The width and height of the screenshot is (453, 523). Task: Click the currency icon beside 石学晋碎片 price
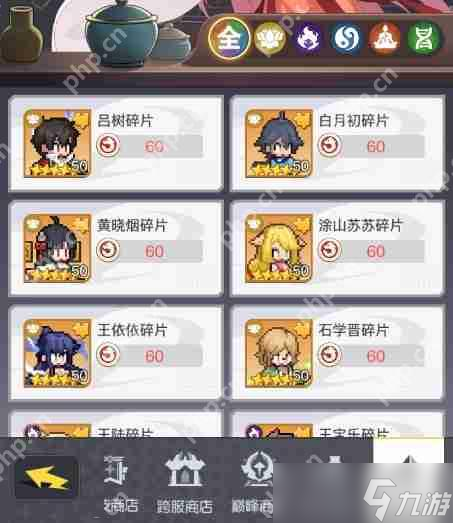coord(330,355)
